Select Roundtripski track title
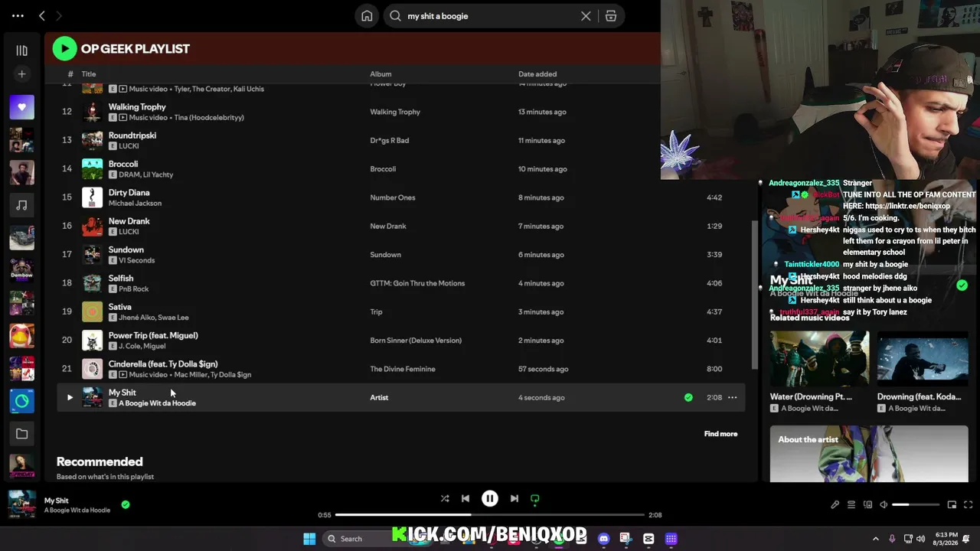Screen dimensions: 980x551 tap(132, 135)
